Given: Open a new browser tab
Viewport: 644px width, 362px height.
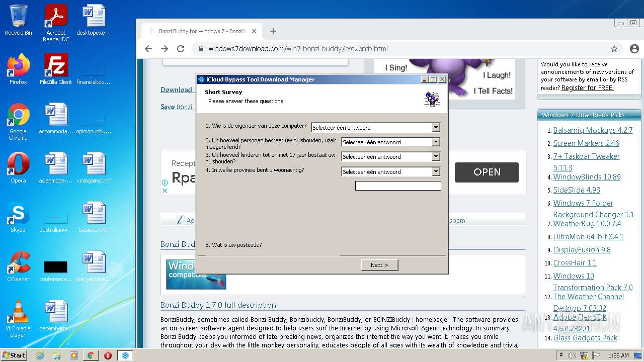Looking at the screenshot, I should tap(273, 31).
